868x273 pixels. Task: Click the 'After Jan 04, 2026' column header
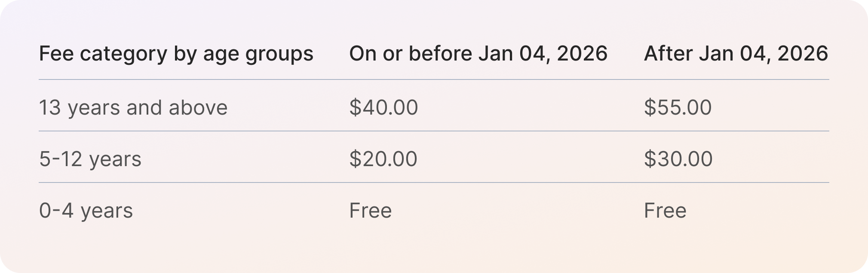pyautogui.click(x=736, y=54)
